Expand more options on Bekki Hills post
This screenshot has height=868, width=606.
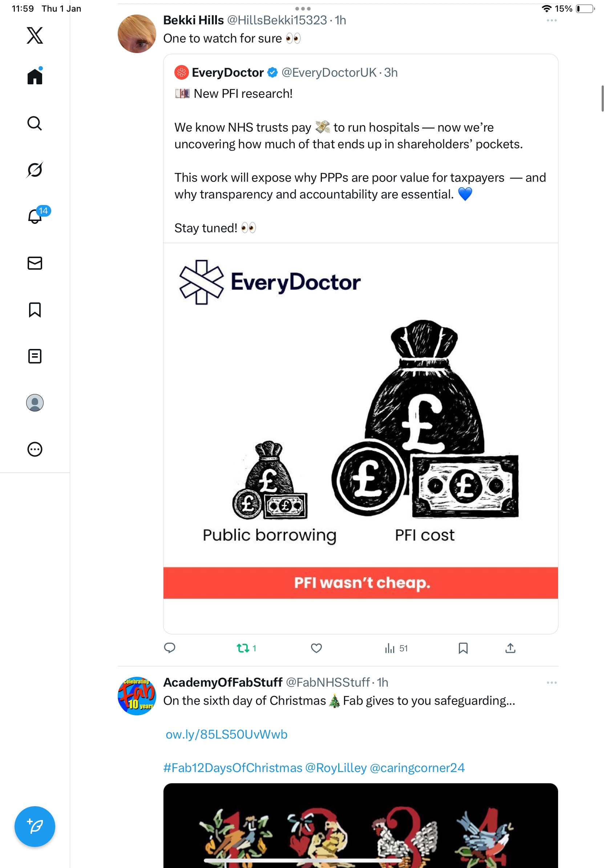pyautogui.click(x=552, y=20)
